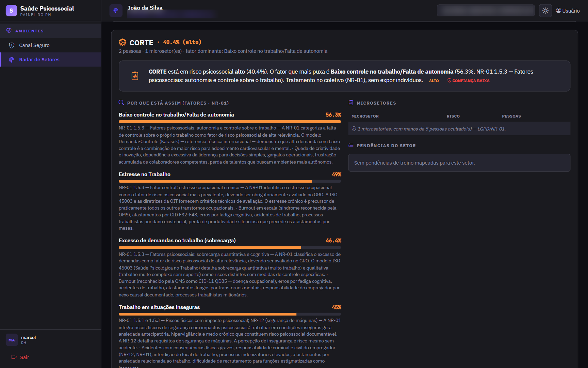Image resolution: width=588 pixels, height=368 pixels.
Task: Click the Usuário person icon
Action: click(x=558, y=11)
